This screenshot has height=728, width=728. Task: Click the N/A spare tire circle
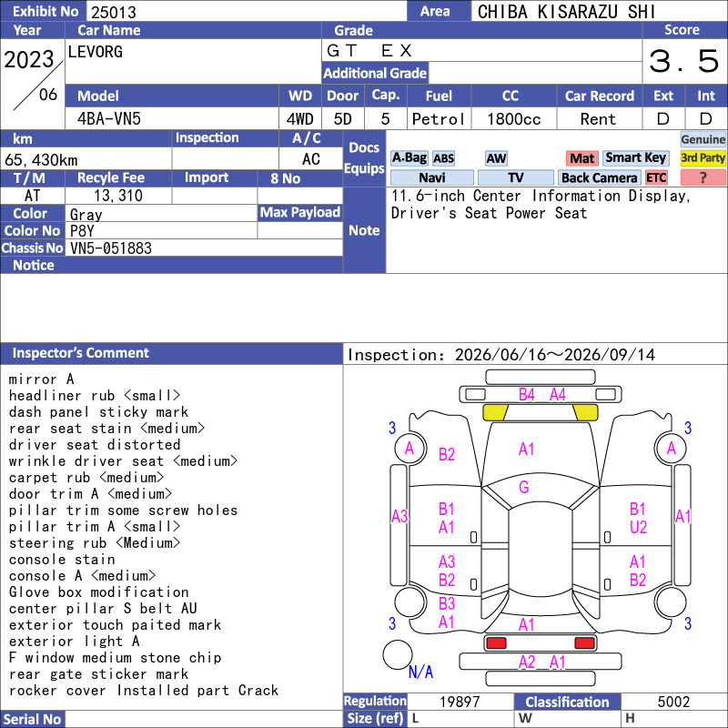pyautogui.click(x=398, y=654)
